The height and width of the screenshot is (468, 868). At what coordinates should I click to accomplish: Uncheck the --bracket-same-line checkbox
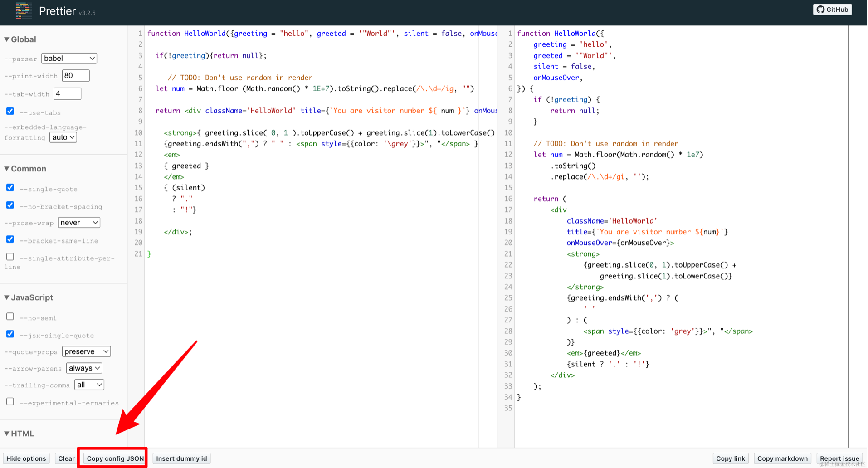[x=10, y=239]
